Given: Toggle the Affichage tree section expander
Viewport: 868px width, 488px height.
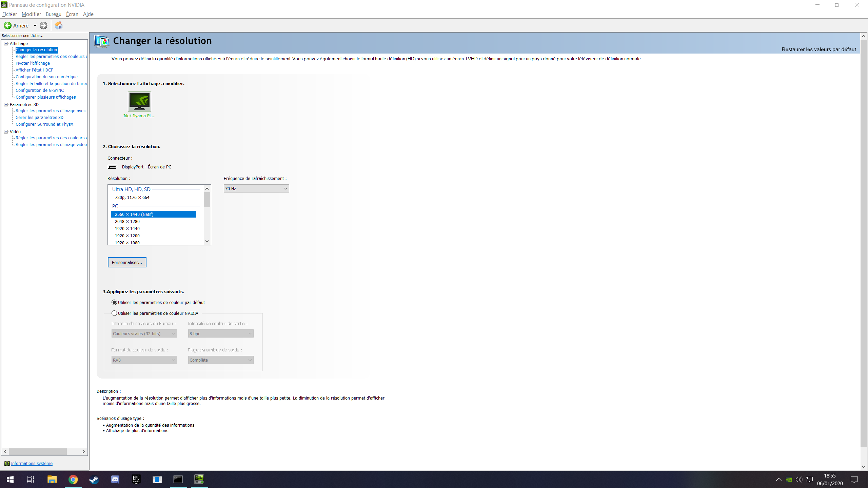Looking at the screenshot, I should coord(6,43).
